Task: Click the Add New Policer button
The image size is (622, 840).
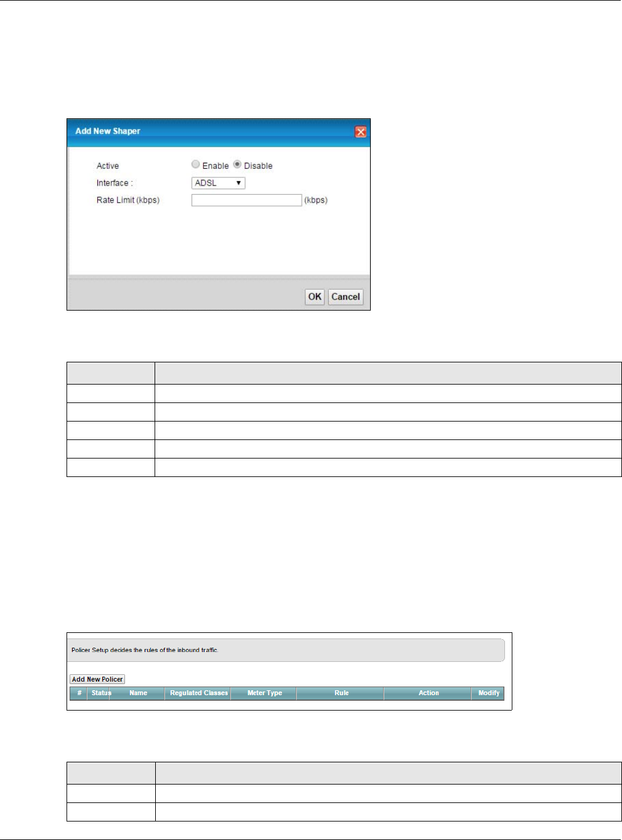Action: (x=97, y=679)
